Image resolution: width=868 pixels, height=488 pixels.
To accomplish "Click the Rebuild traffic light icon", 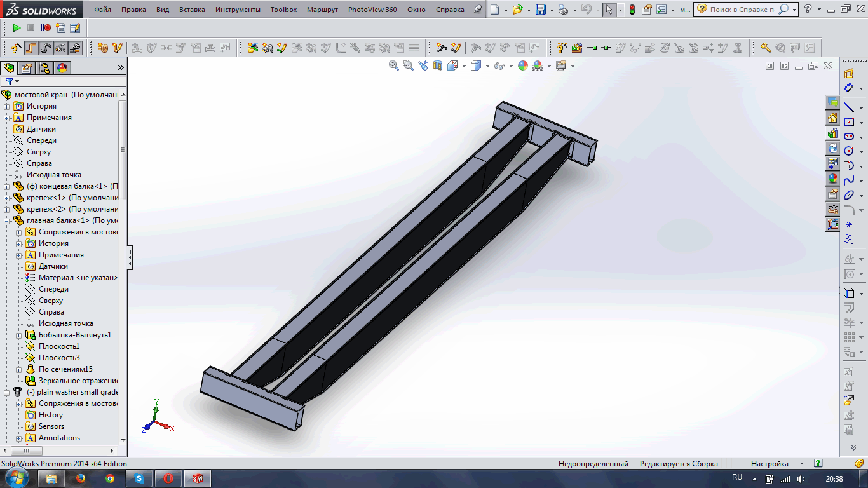I will (x=632, y=10).
